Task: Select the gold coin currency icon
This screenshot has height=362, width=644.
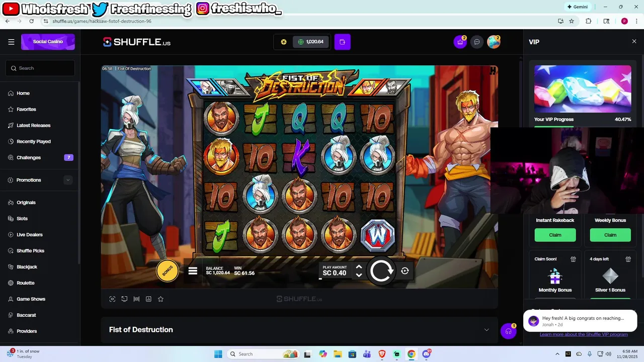Action: pyautogui.click(x=284, y=42)
